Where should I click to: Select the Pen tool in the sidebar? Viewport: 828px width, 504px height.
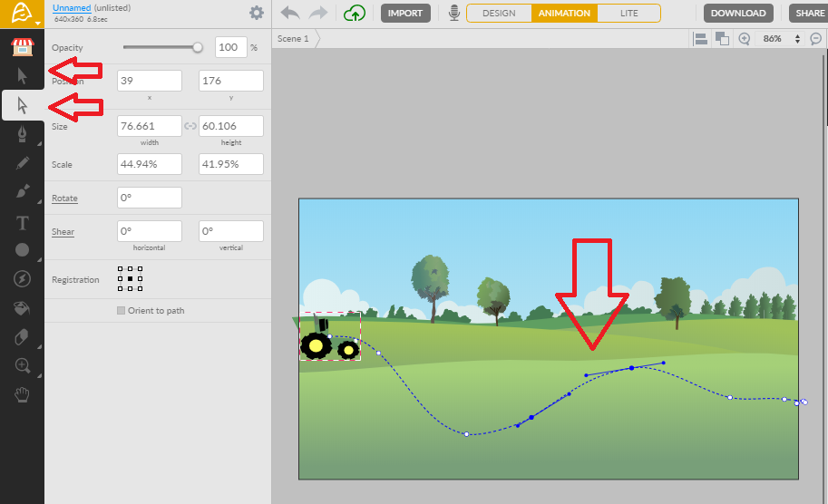coord(22,135)
